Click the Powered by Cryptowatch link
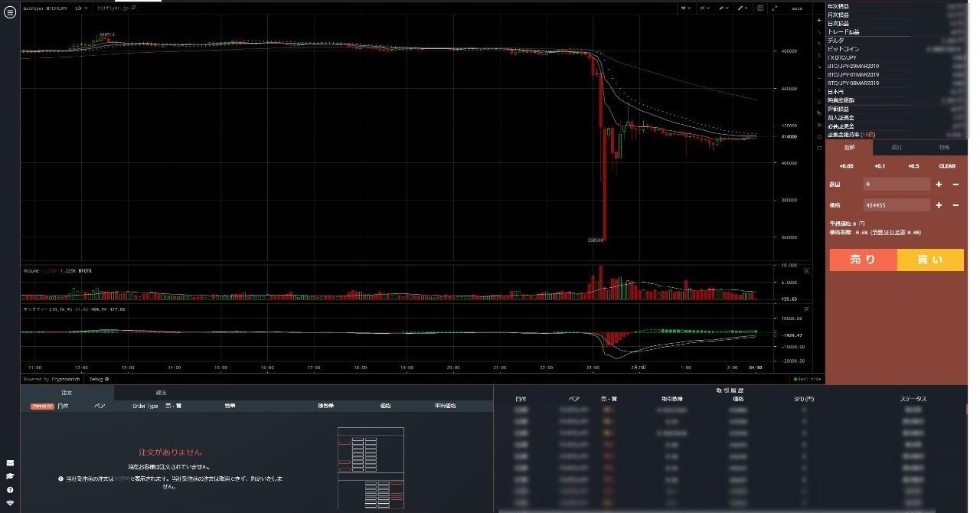Image resolution: width=980 pixels, height=513 pixels. [x=53, y=378]
